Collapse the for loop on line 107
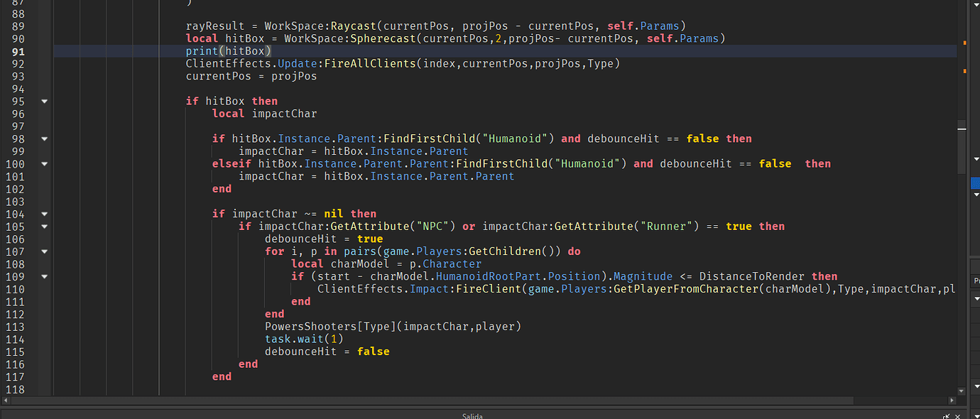Screen dimensions: 980x419 coord(44,251)
